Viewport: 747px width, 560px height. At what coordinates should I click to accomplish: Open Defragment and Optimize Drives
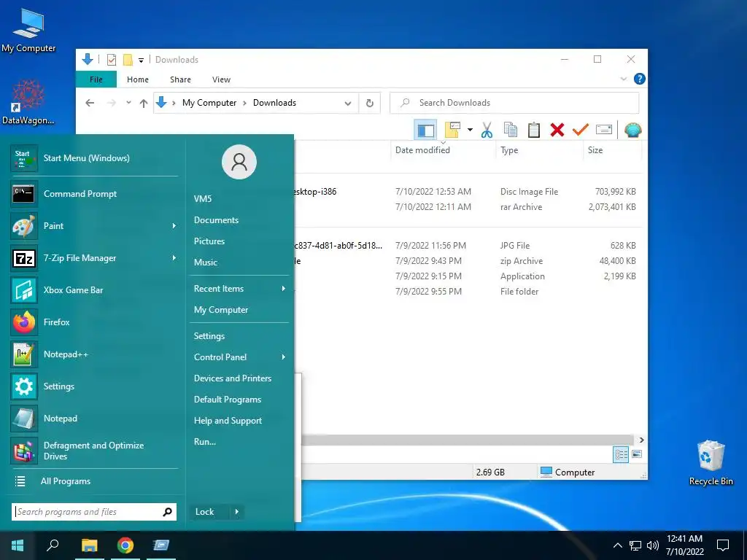(94, 451)
